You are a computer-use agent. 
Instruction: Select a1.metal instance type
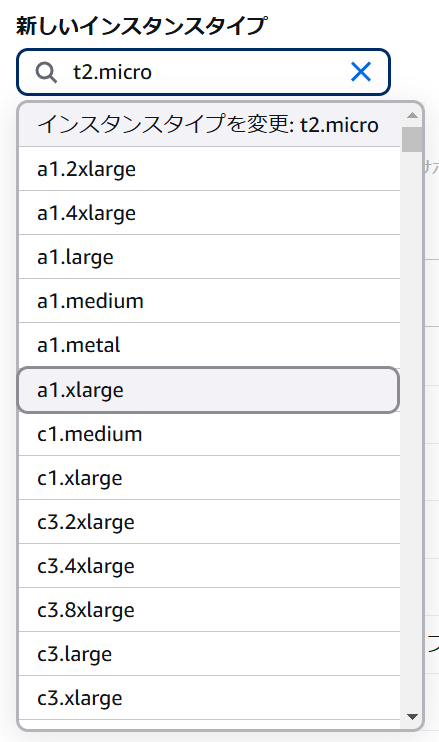point(209,345)
